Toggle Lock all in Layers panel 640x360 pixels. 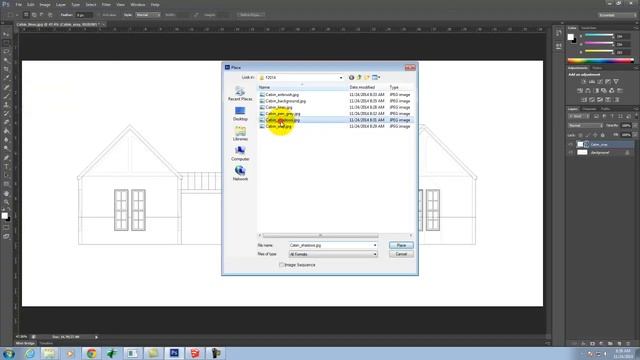pos(603,135)
